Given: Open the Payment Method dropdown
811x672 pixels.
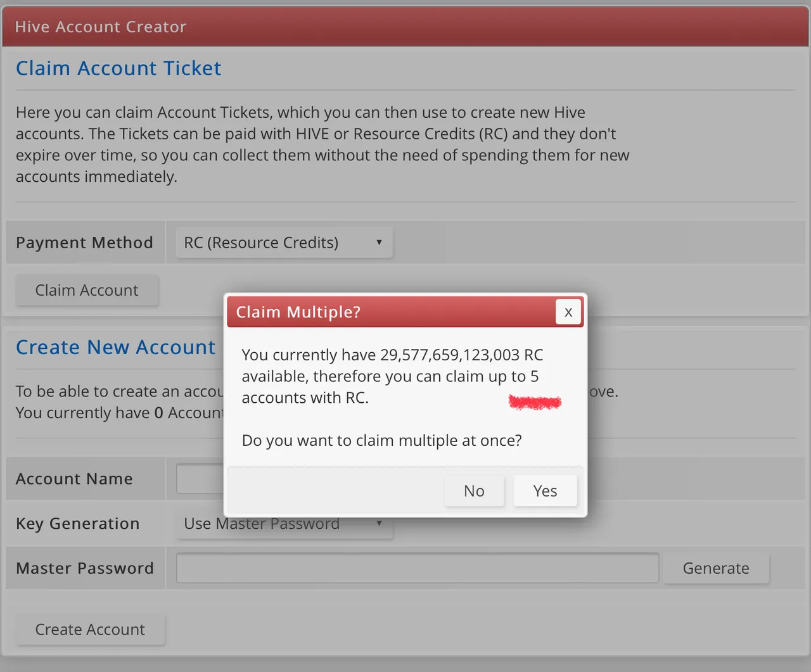Looking at the screenshot, I should point(284,243).
